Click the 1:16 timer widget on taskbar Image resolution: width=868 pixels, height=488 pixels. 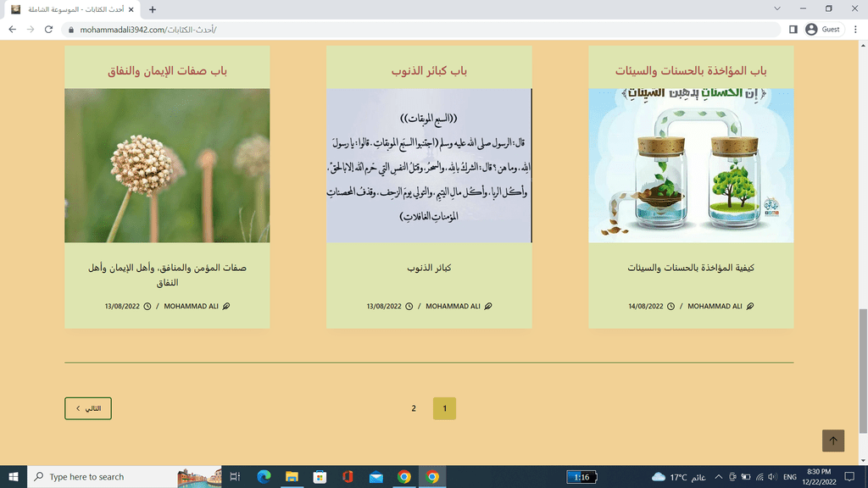581,477
